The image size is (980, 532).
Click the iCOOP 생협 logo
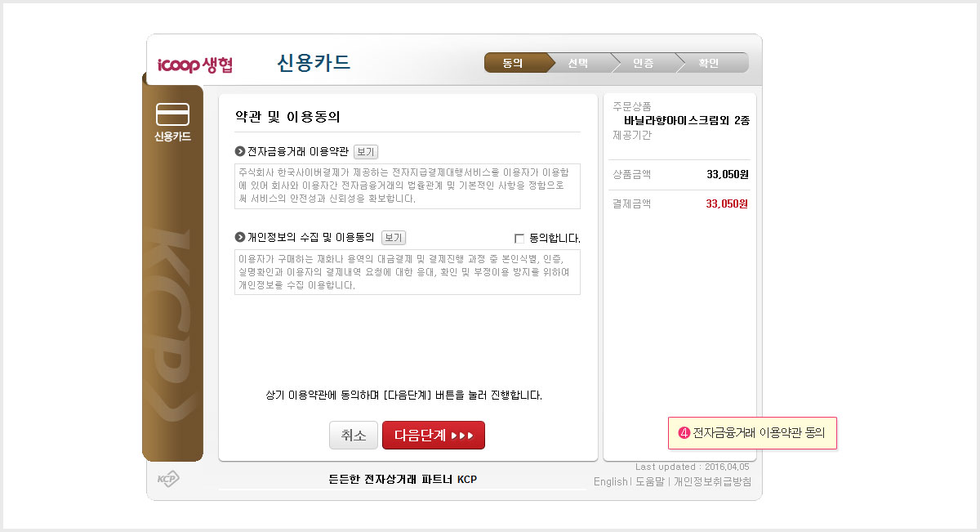tap(195, 65)
